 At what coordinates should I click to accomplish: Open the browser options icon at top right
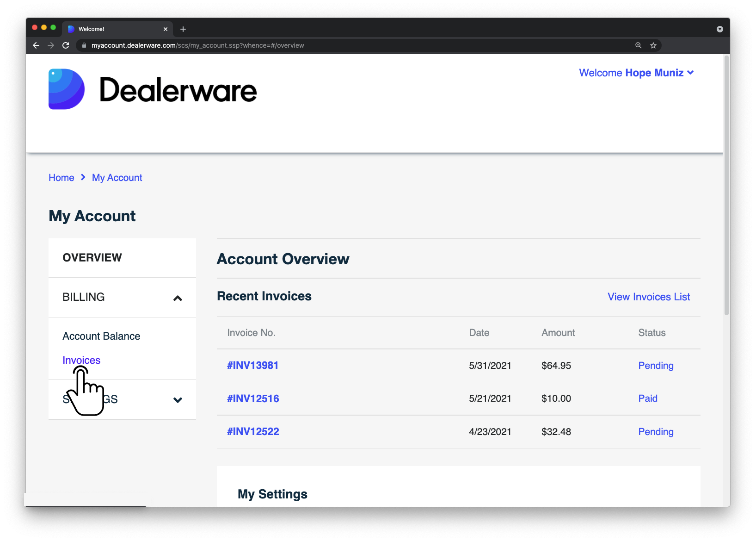coord(719,29)
